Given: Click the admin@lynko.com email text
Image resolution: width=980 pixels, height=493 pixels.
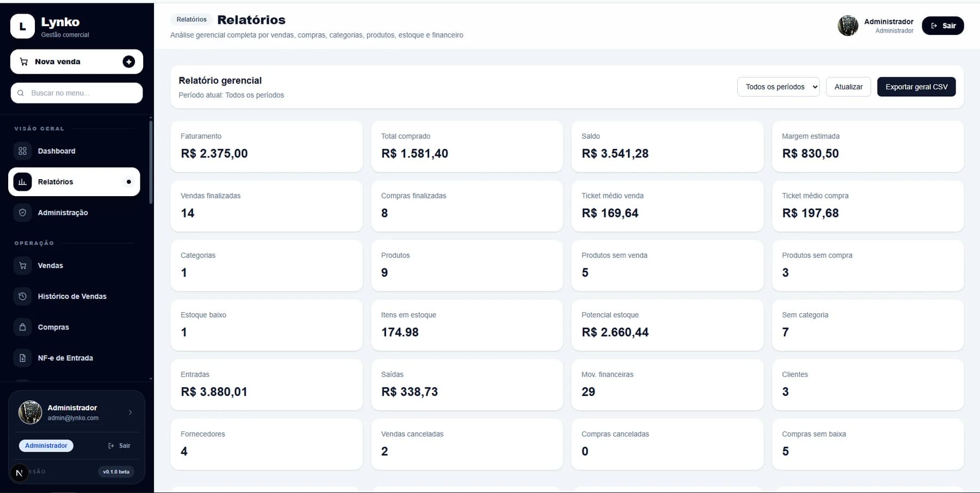Looking at the screenshot, I should pos(73,418).
